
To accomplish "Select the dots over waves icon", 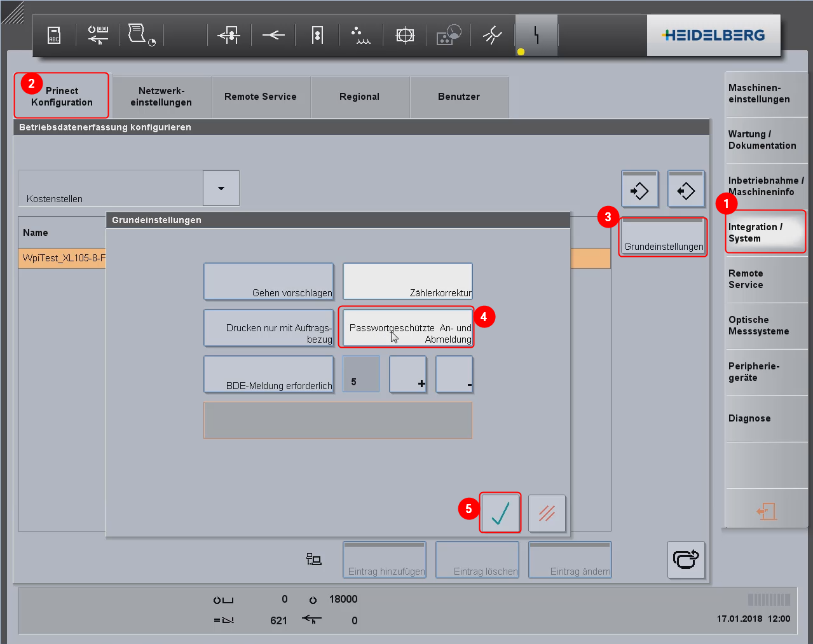I will click(360, 35).
